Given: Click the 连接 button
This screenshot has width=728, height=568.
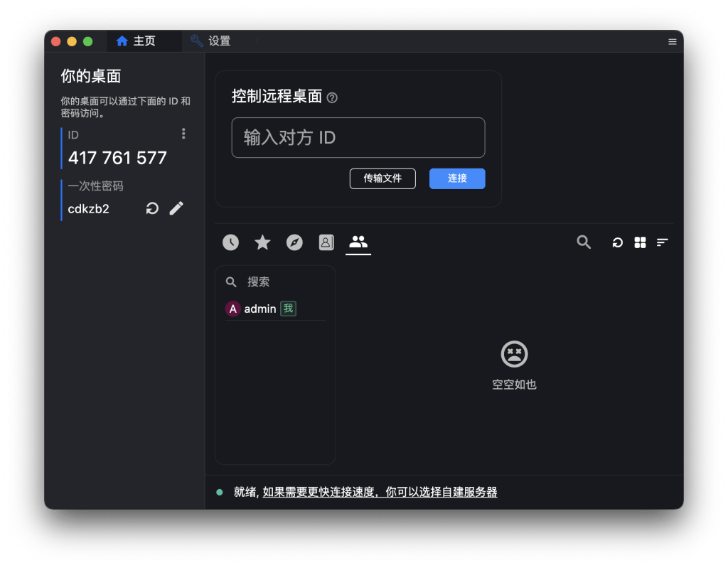Looking at the screenshot, I should [457, 178].
